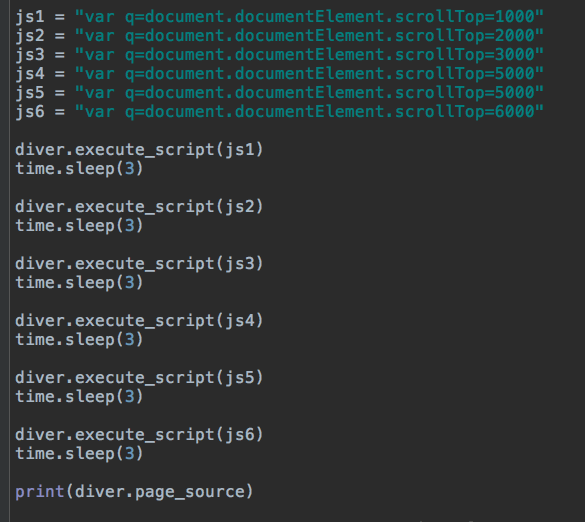Click the time.sleep(3) below the execute_script(js6) call
The image size is (585, 522).
pyautogui.click(x=79, y=454)
